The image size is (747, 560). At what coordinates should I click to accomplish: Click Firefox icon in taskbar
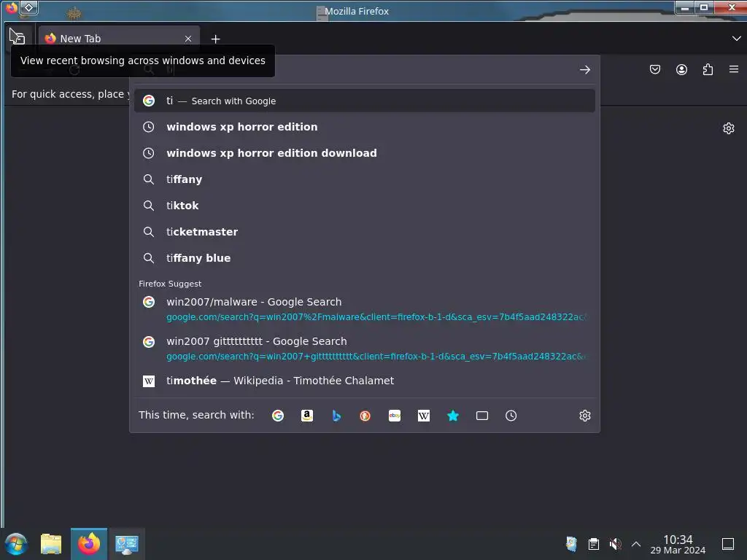(89, 544)
